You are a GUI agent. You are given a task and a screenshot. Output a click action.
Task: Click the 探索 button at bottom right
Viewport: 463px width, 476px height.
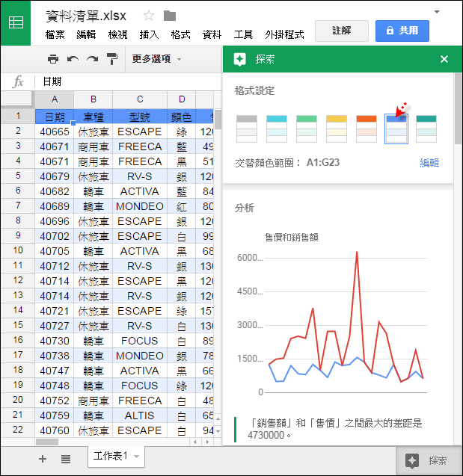tap(429, 461)
